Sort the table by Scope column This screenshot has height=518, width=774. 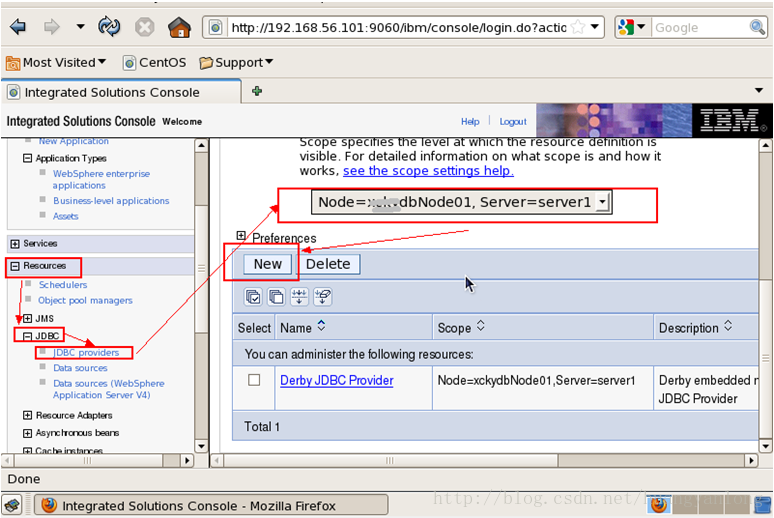(x=480, y=326)
